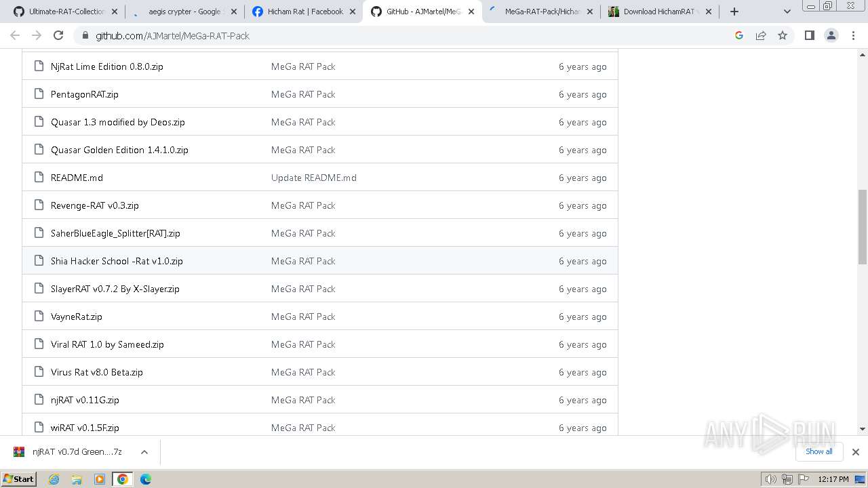Screen dimensions: 868x488
Task: Open the README.md file
Action: (x=77, y=178)
